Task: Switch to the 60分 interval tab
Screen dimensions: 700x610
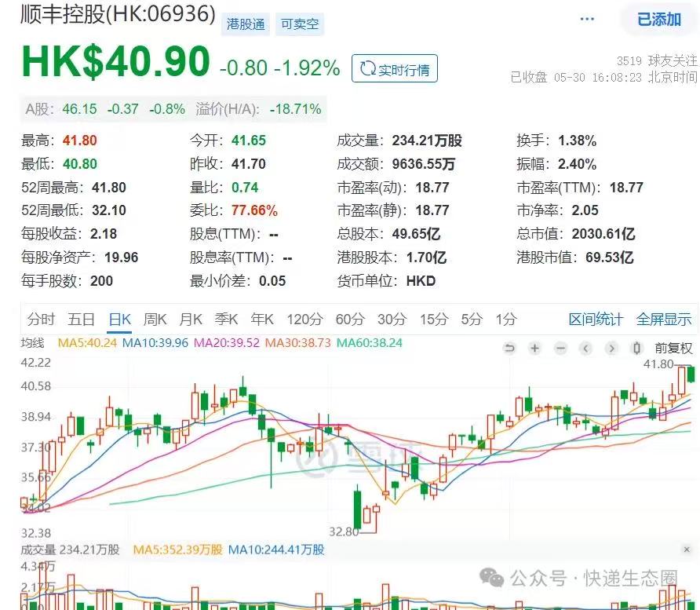Action: (x=350, y=319)
